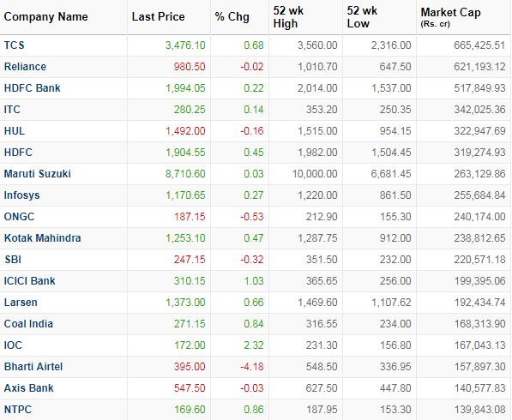Image resolution: width=512 pixels, height=420 pixels.
Task: Sort by % Chg column header
Action: click(x=232, y=16)
